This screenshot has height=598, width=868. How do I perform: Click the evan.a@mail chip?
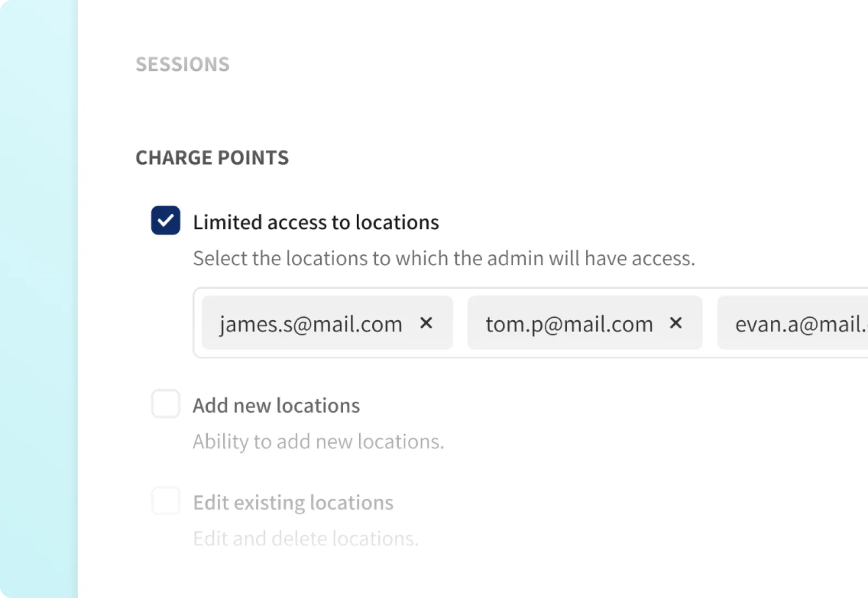[x=797, y=325]
